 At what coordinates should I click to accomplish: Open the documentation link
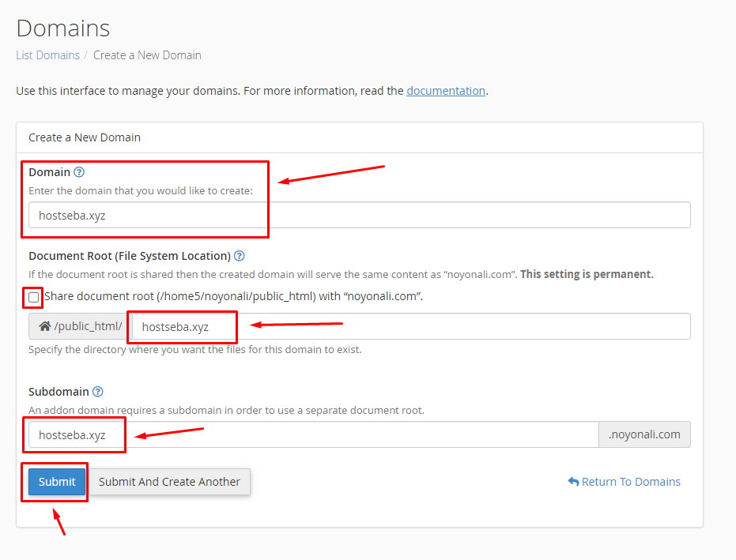[x=446, y=90]
